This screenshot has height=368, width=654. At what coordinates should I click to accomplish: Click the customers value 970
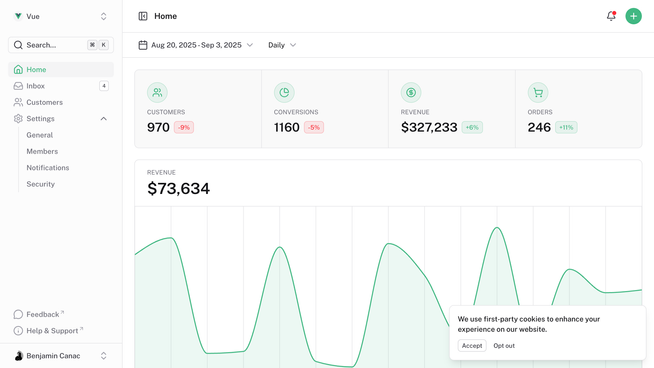click(x=158, y=127)
